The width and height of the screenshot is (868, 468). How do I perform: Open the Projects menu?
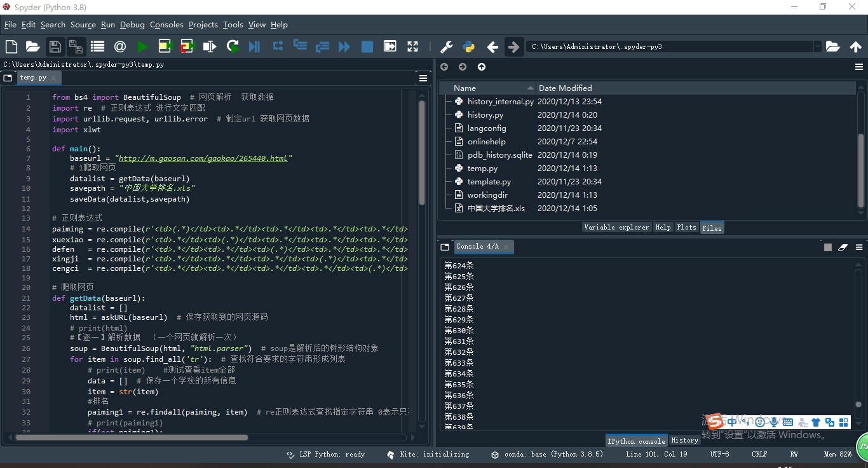pos(203,25)
